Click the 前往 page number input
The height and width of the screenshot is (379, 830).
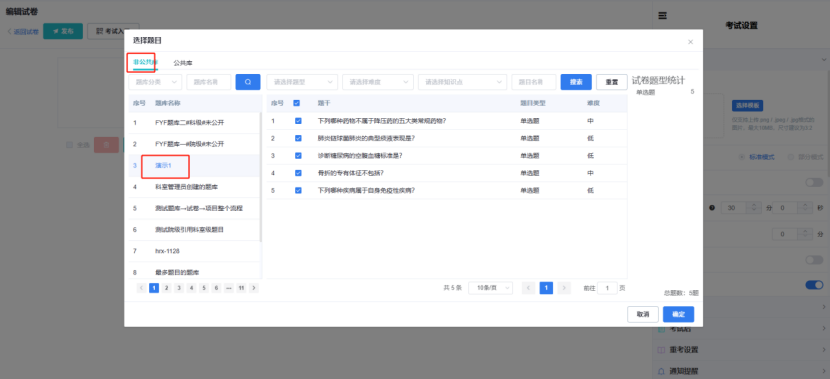(607, 288)
